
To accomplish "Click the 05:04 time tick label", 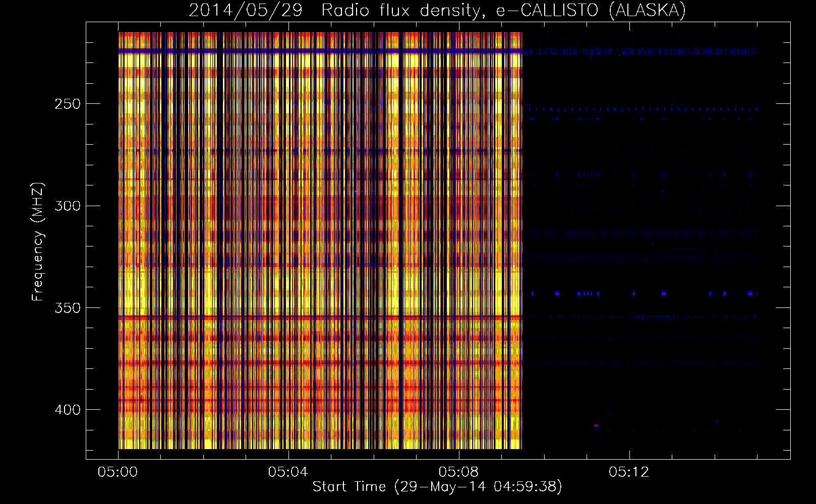I will pyautogui.click(x=288, y=472).
